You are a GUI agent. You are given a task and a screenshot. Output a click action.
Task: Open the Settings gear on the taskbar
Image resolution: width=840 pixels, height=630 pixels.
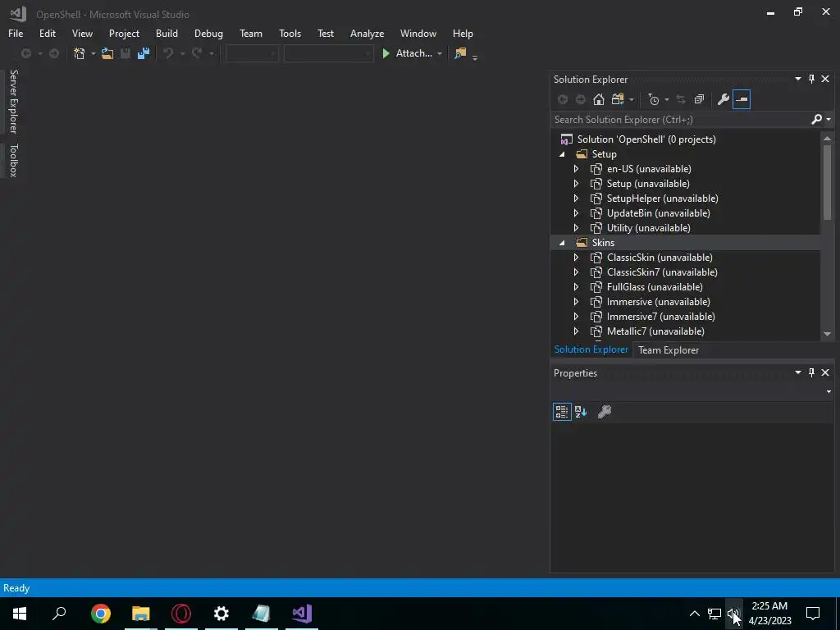(x=221, y=614)
